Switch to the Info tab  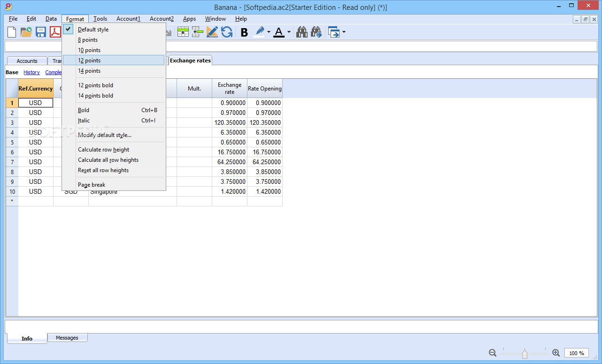[x=27, y=338]
